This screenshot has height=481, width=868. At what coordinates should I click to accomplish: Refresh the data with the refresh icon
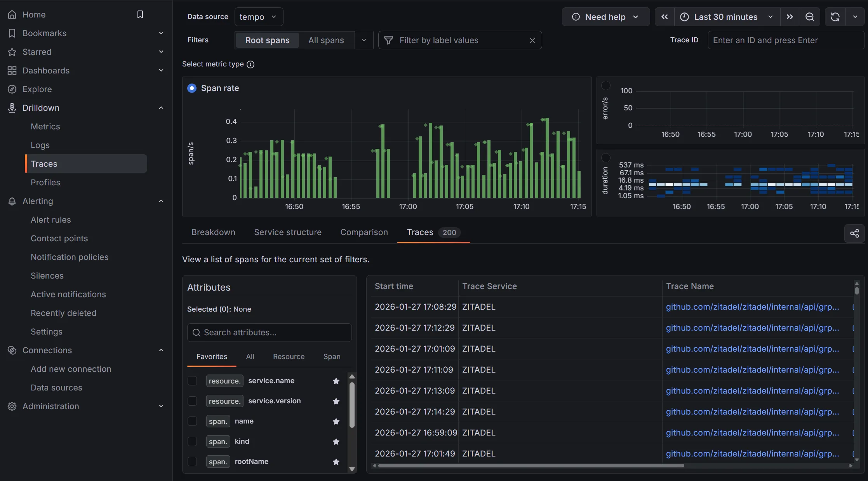pos(835,17)
